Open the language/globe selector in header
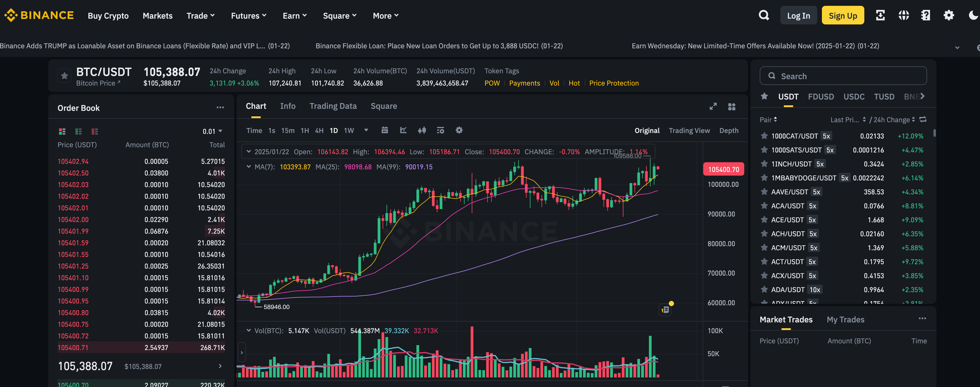This screenshot has height=387, width=980. coord(904,15)
